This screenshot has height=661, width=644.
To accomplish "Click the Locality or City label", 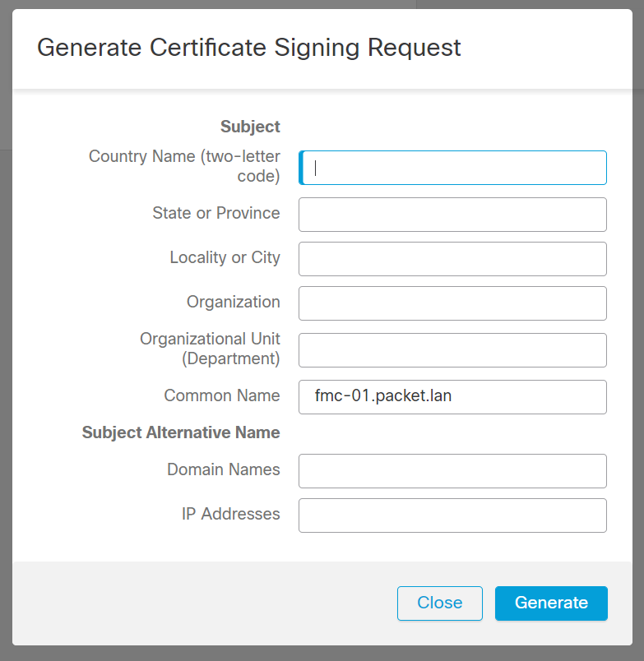I will [x=225, y=257].
